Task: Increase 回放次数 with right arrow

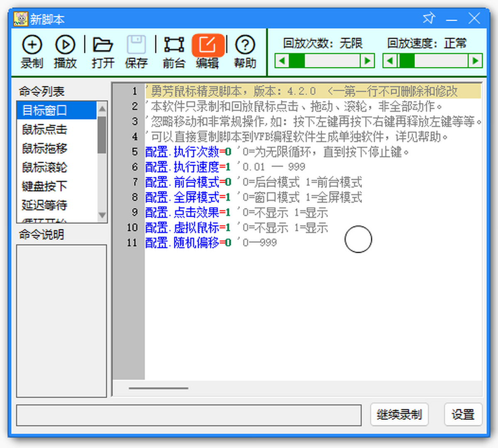Action: [x=367, y=61]
